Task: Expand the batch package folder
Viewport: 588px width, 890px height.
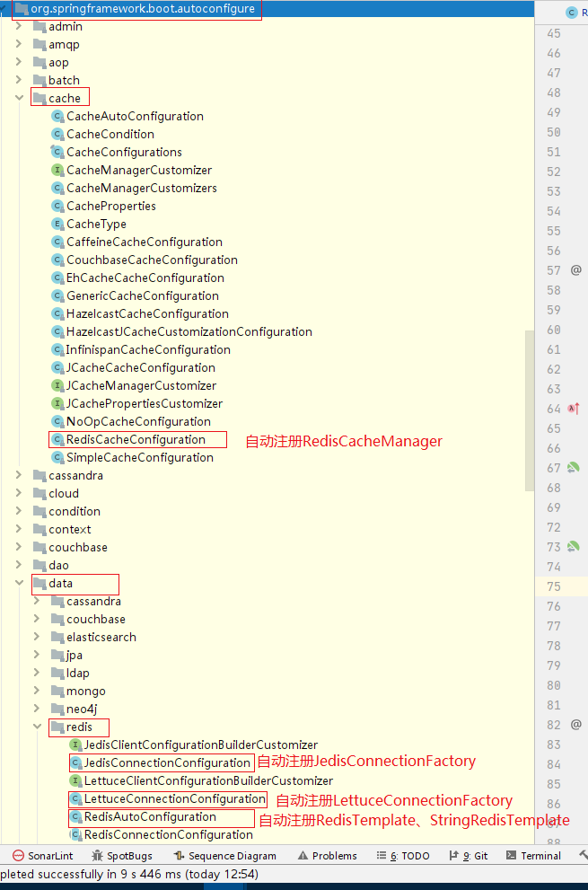Action: (x=18, y=79)
